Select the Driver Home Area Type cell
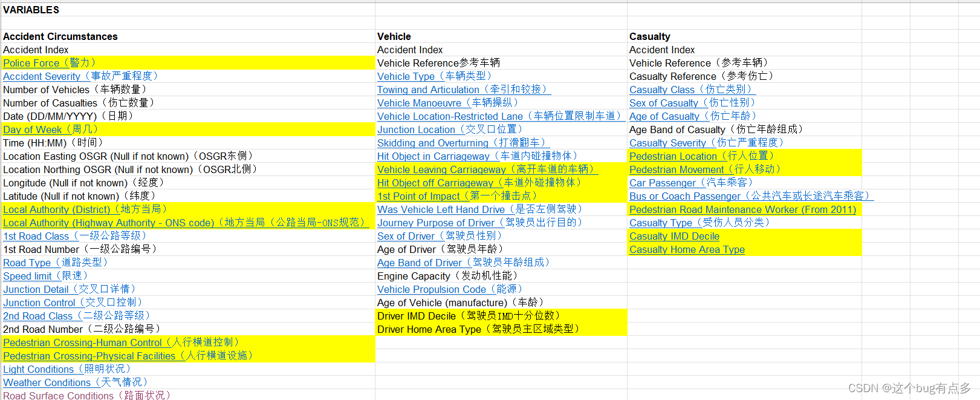The width and height of the screenshot is (980, 400). click(501, 329)
